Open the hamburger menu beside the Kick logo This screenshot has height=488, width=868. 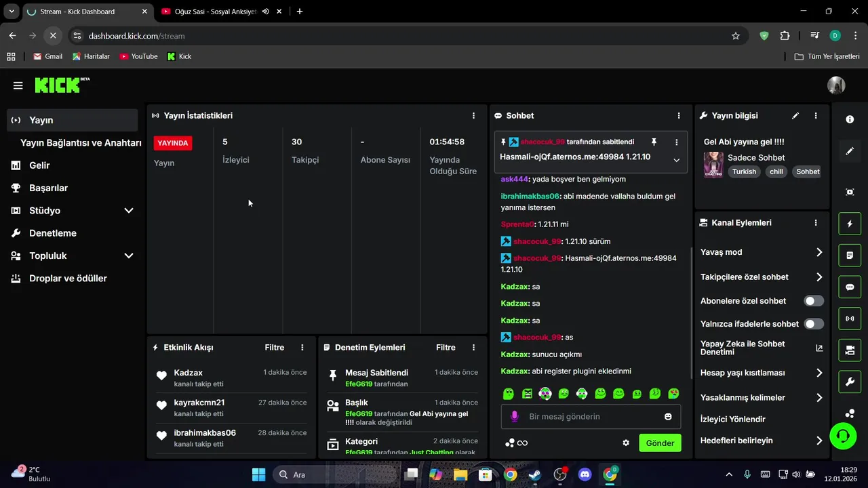click(x=18, y=85)
